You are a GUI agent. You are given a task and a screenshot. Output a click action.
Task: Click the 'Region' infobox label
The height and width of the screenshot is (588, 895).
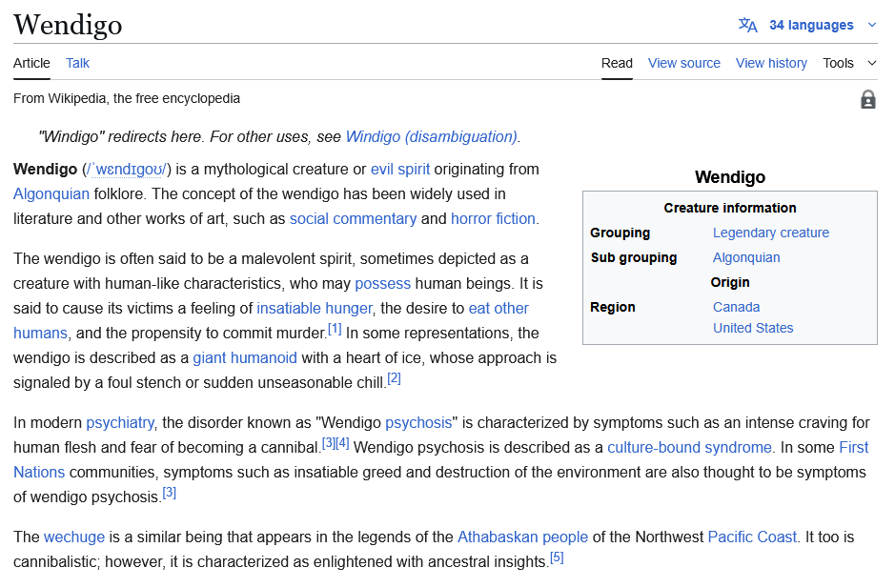click(x=613, y=307)
